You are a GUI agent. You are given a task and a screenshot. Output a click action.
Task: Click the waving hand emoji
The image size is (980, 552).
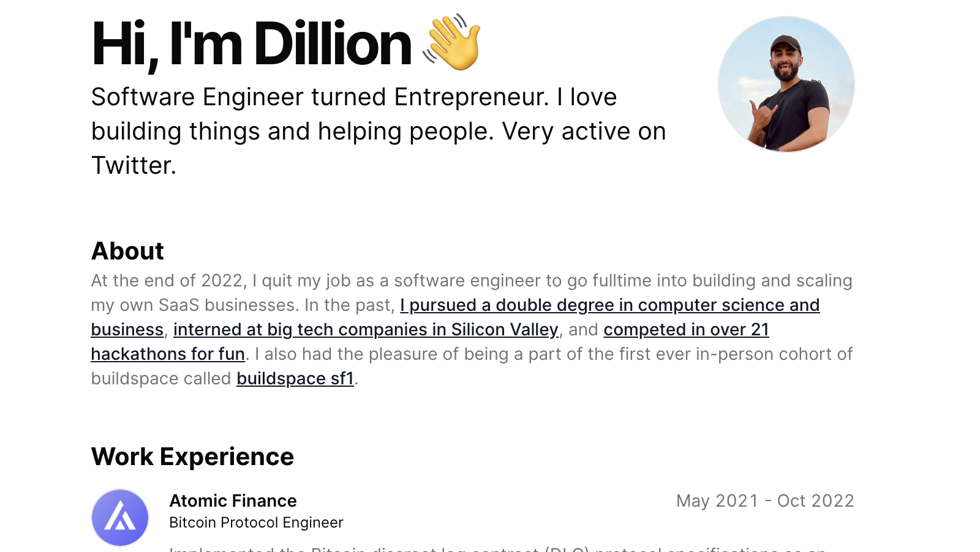tap(452, 43)
